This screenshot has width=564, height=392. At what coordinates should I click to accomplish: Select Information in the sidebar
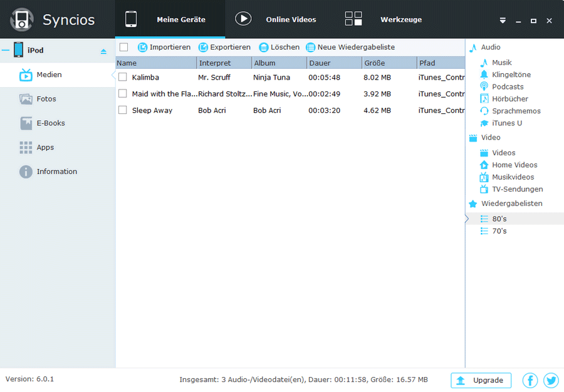(58, 172)
